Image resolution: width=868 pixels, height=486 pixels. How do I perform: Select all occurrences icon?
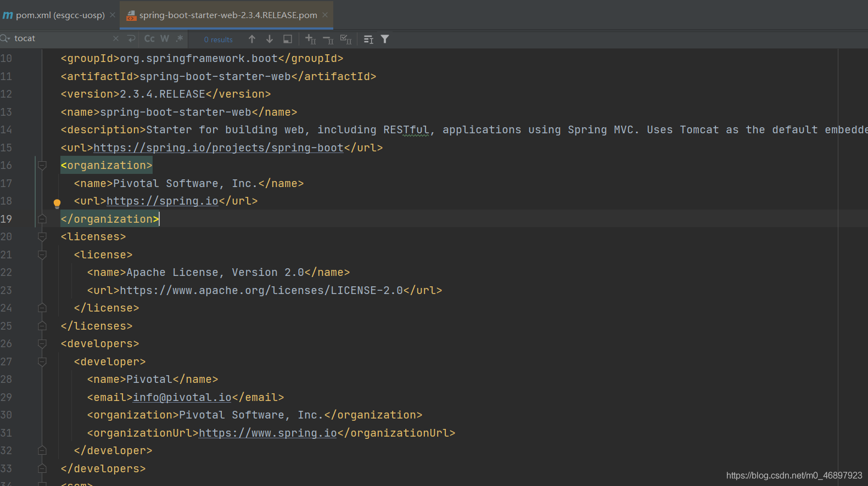346,39
